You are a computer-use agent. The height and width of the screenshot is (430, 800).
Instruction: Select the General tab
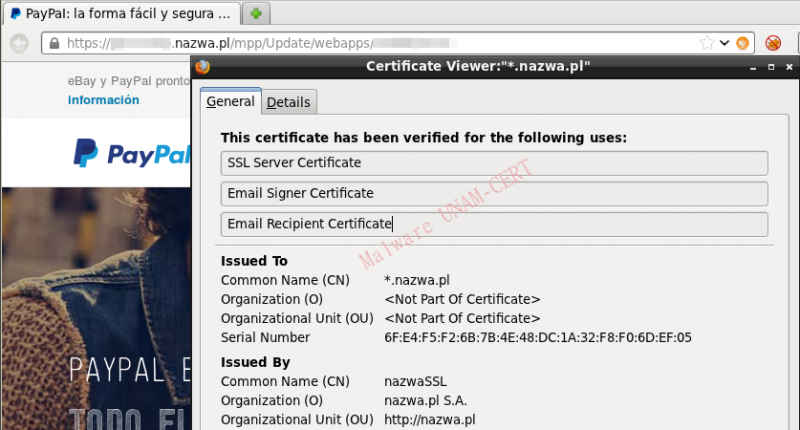click(x=230, y=102)
